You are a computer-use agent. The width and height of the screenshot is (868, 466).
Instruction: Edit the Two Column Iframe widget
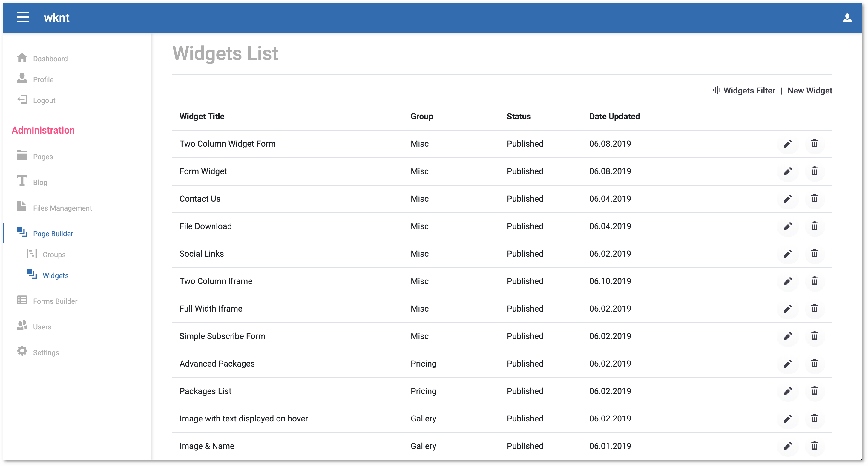pyautogui.click(x=787, y=281)
